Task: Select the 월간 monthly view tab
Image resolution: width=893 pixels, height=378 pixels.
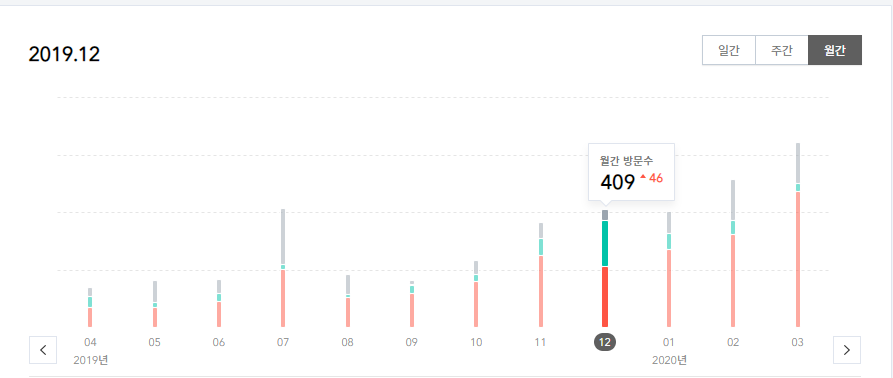Action: point(835,50)
